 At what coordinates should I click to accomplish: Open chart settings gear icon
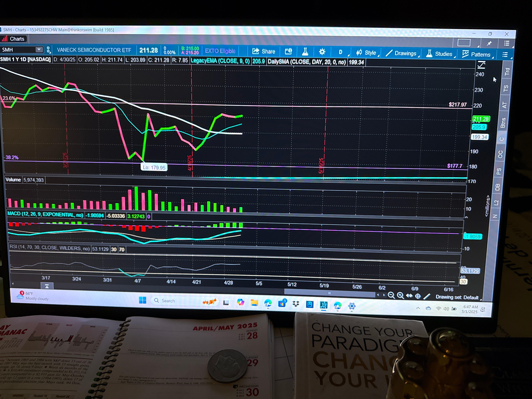(322, 51)
